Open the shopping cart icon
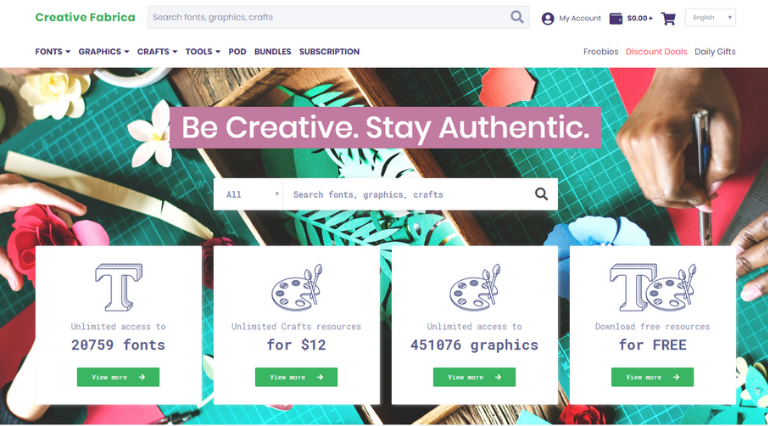 [668, 19]
